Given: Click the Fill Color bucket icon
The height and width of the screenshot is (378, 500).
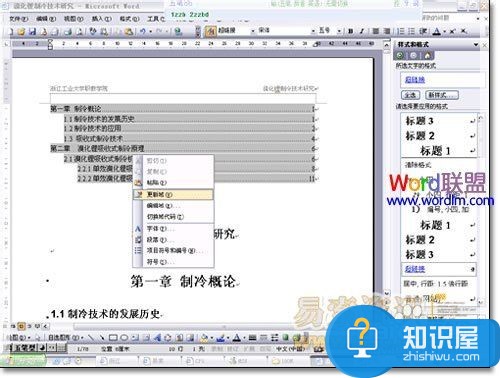Looking at the screenshot, I should click(204, 338).
